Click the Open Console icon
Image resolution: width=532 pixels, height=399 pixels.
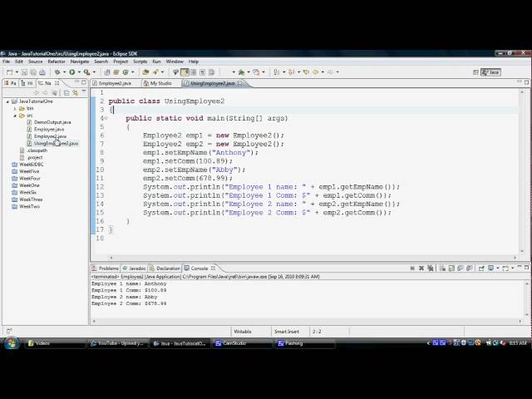pos(505,268)
